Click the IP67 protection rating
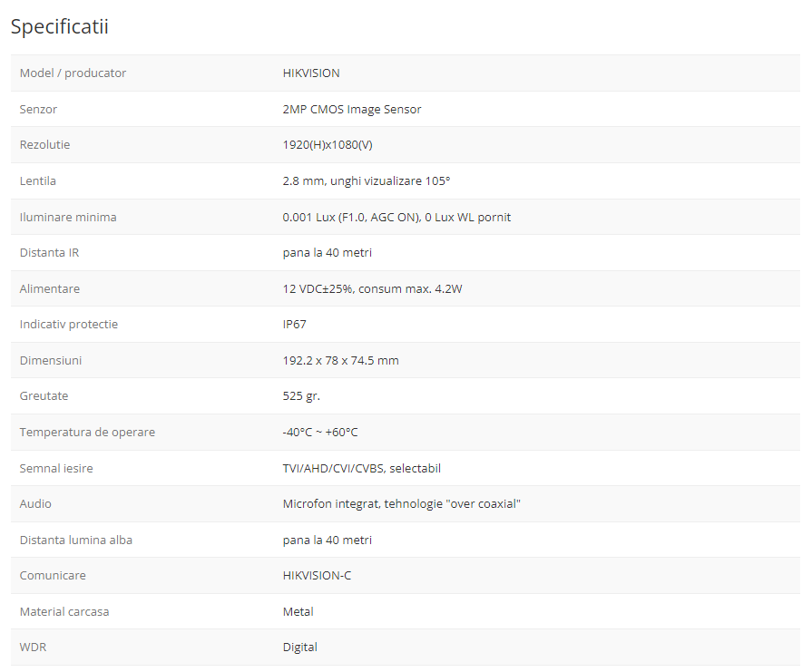 [295, 324]
